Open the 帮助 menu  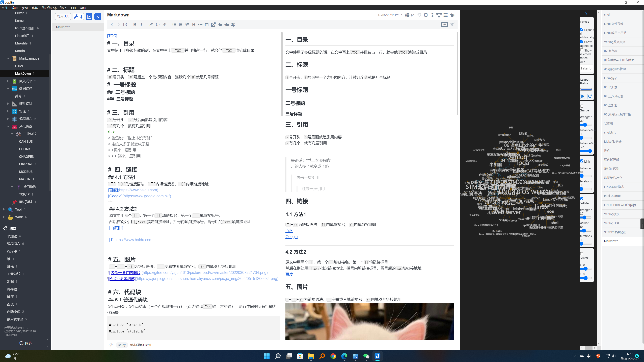tap(83, 8)
